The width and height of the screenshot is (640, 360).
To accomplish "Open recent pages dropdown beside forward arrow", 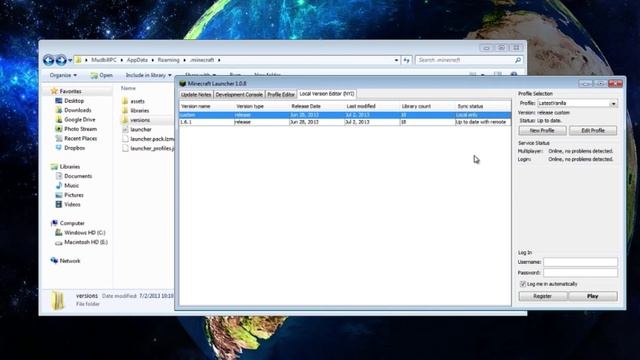I will pos(70,60).
